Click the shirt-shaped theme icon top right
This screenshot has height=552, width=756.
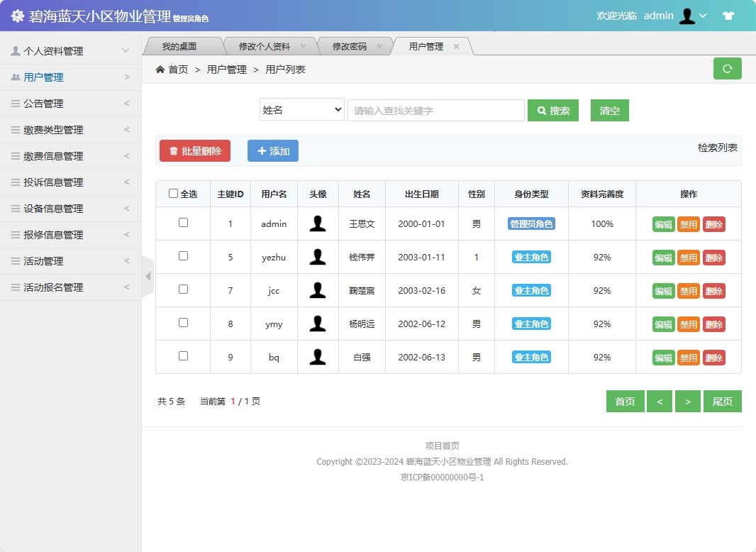728,14
